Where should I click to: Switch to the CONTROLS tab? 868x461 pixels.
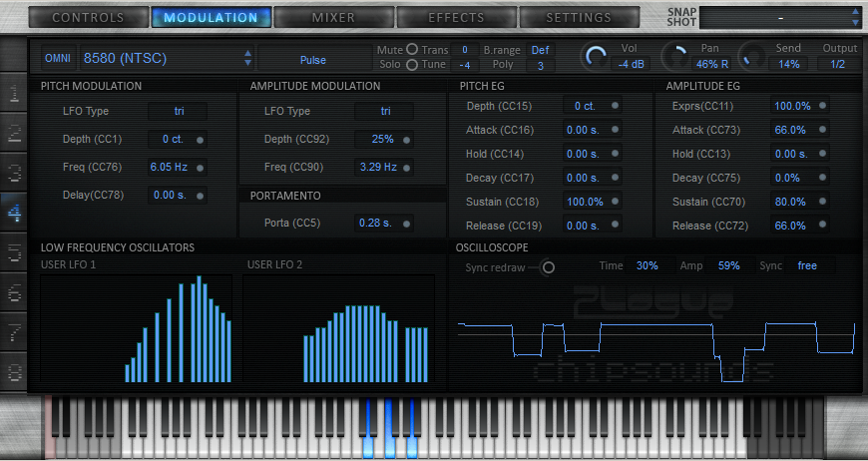pos(89,17)
